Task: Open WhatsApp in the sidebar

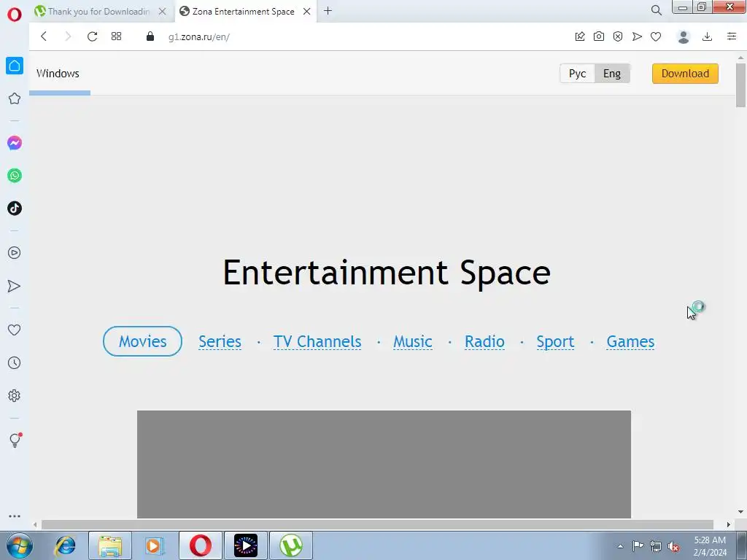Action: pyautogui.click(x=15, y=176)
